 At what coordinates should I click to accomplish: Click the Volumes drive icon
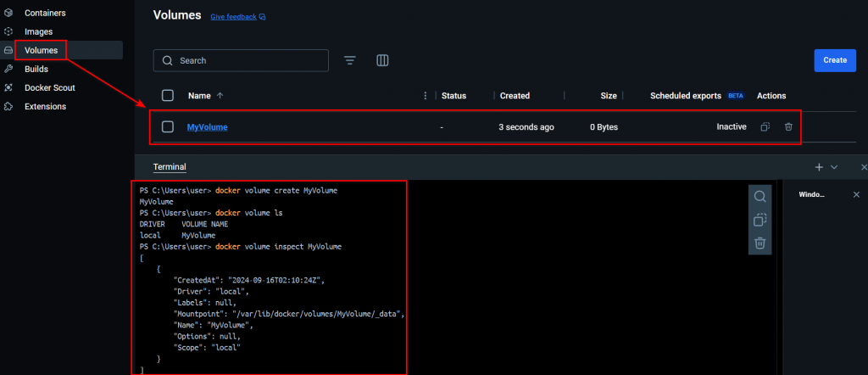point(8,50)
